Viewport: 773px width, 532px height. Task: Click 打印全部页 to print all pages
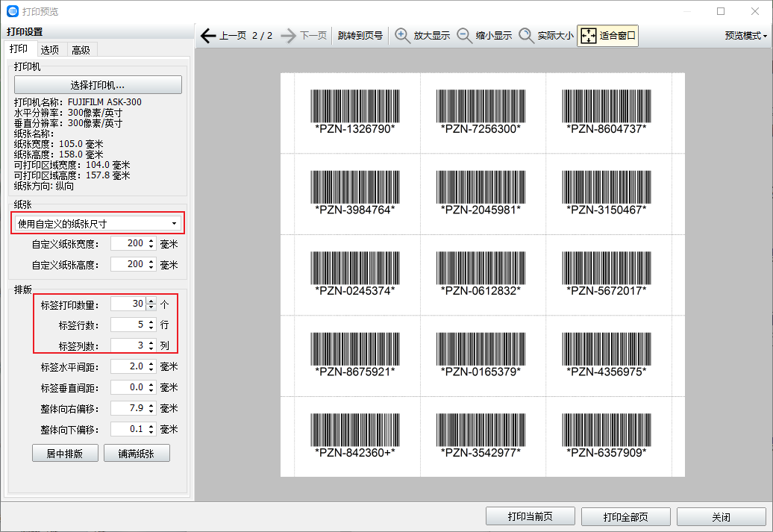click(625, 516)
